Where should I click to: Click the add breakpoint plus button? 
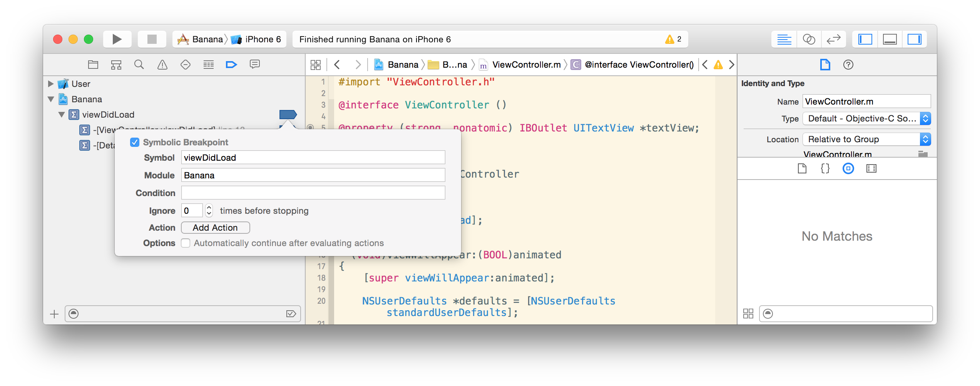tap(54, 314)
